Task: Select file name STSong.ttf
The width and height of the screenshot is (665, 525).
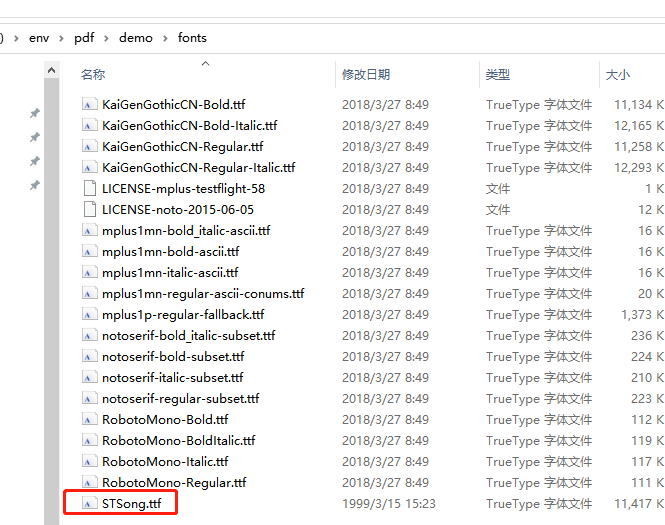Action: [x=131, y=503]
